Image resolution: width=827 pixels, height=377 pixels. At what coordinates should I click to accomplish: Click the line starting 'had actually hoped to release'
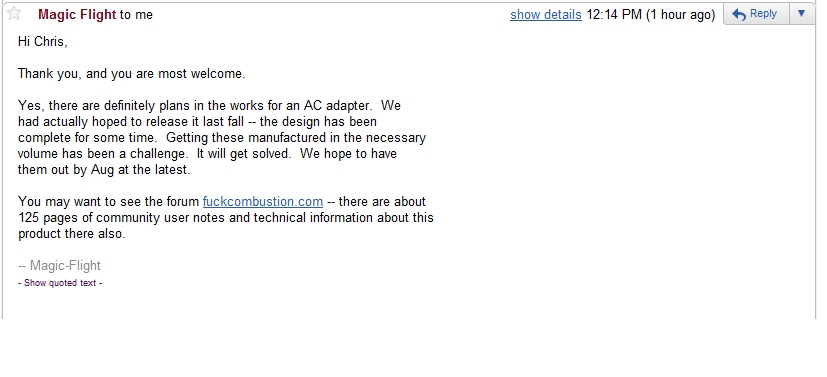[197, 122]
